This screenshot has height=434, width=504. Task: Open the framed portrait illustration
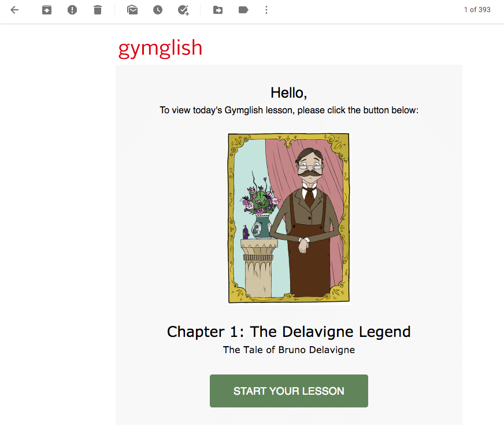click(288, 218)
